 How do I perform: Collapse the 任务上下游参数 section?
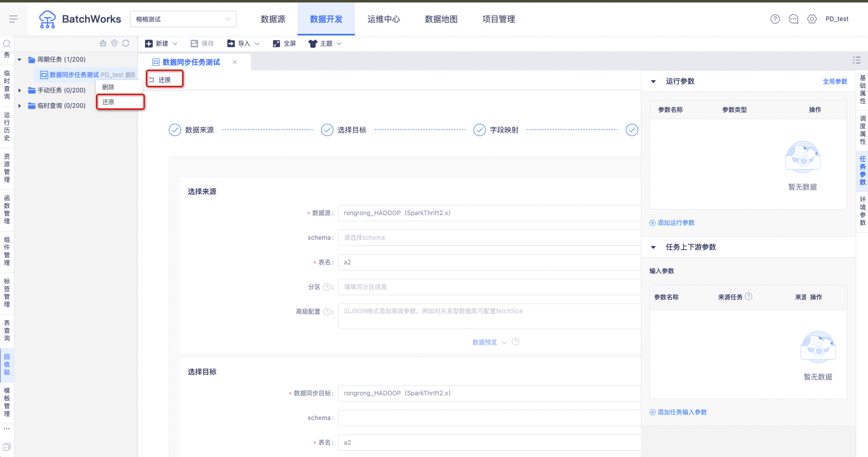pos(654,247)
